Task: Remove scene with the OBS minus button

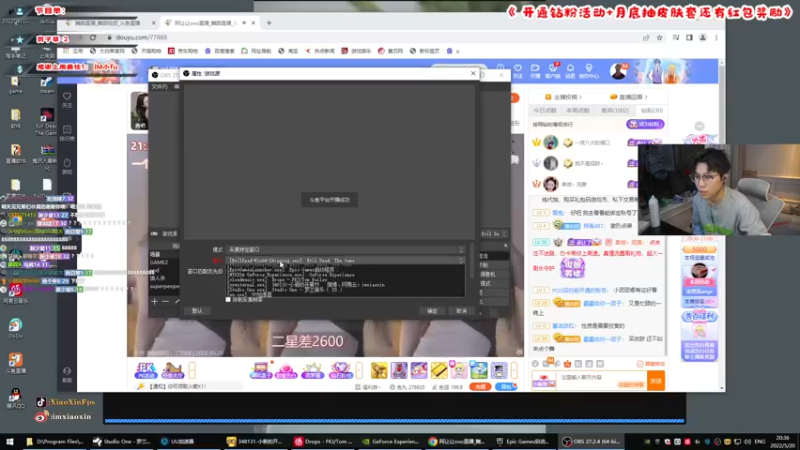Action: tap(165, 302)
